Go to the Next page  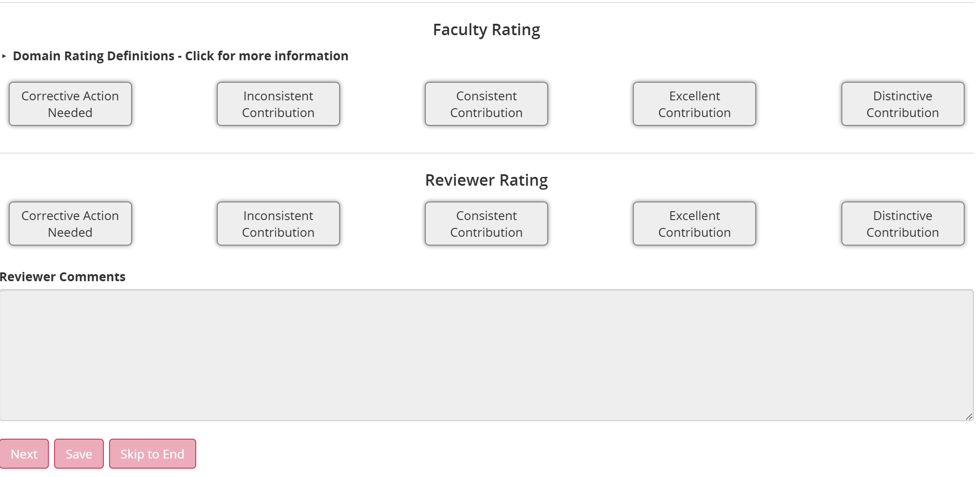[x=24, y=454]
